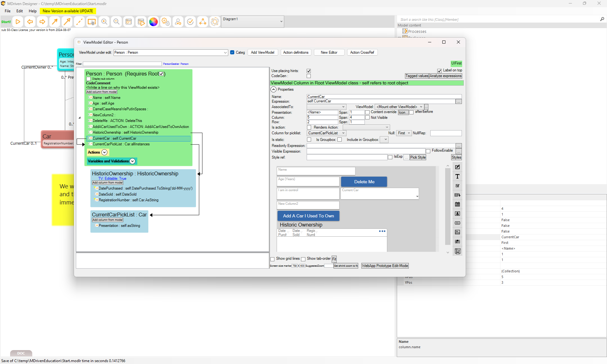Viewport: 607px width, 364px height.
Task: Open the Edit menu
Action: (x=20, y=11)
